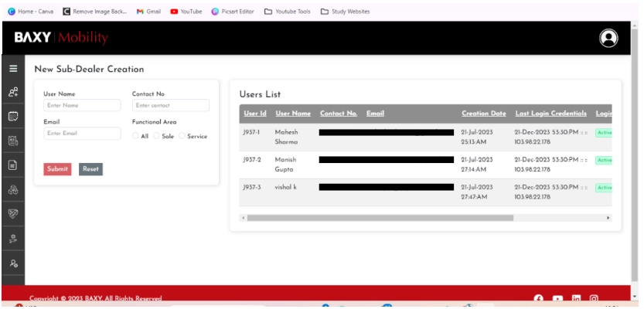Click the BAXY Mobility logo

(x=61, y=38)
